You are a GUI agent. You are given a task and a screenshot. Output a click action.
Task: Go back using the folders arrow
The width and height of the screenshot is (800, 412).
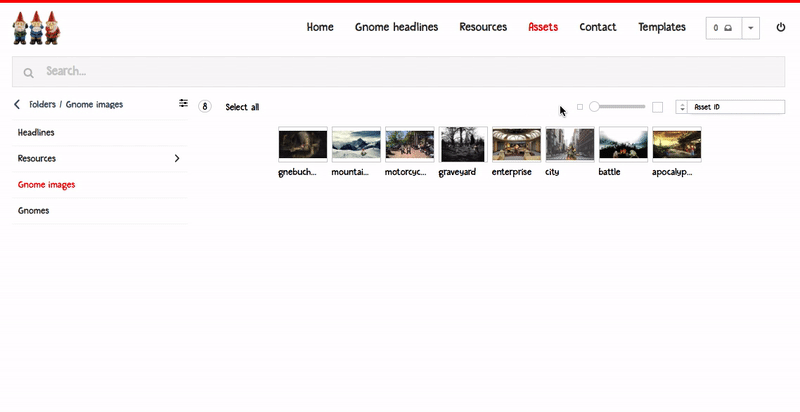[x=17, y=105]
